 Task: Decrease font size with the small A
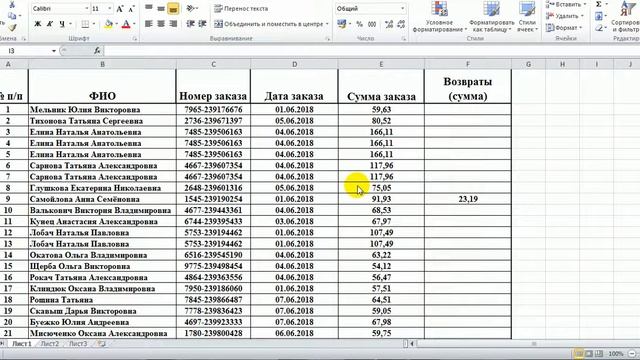tap(131, 9)
